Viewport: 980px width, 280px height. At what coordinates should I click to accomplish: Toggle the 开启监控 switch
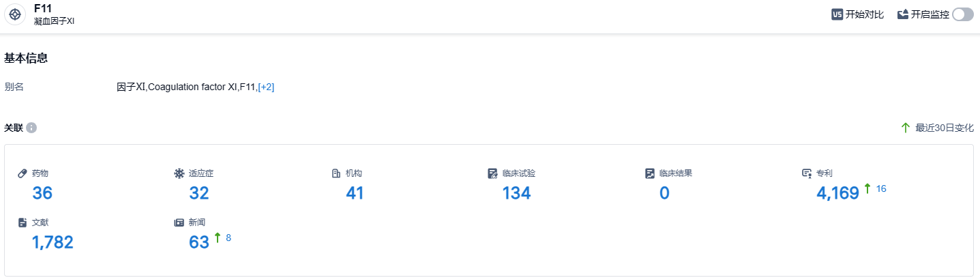(x=963, y=14)
